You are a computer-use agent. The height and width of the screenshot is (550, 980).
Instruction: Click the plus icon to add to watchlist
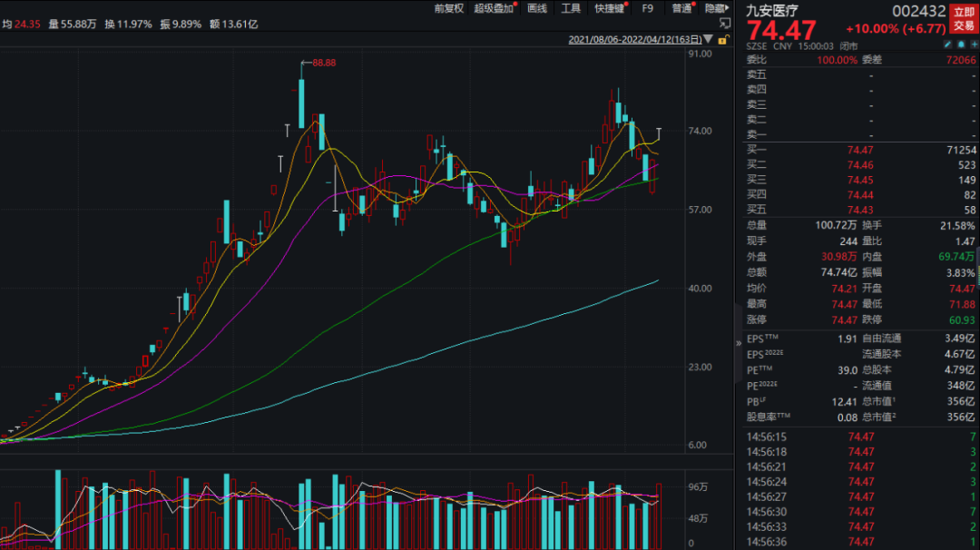point(972,44)
